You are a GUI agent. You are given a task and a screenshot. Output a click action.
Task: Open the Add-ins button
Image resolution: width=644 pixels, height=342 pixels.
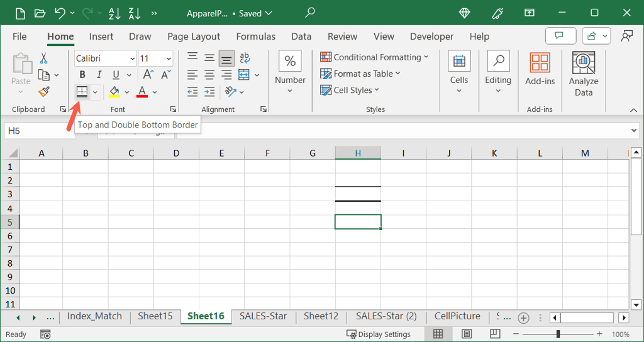click(x=540, y=69)
